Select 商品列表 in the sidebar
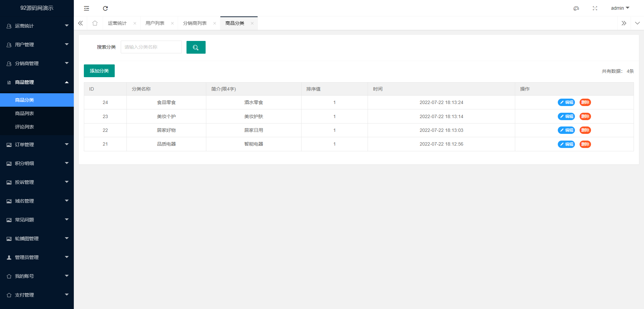The width and height of the screenshot is (644, 309). point(24,113)
